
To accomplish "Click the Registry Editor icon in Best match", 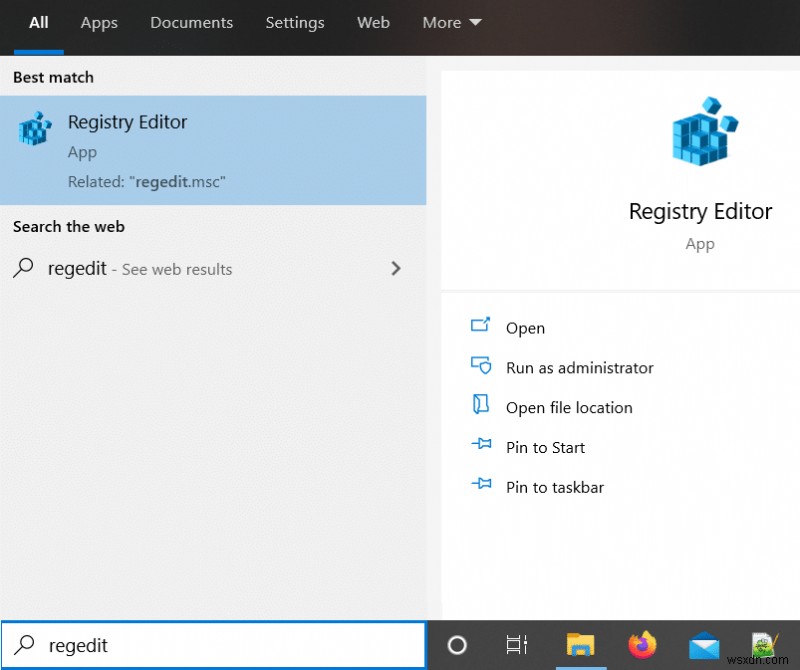I will [35, 130].
